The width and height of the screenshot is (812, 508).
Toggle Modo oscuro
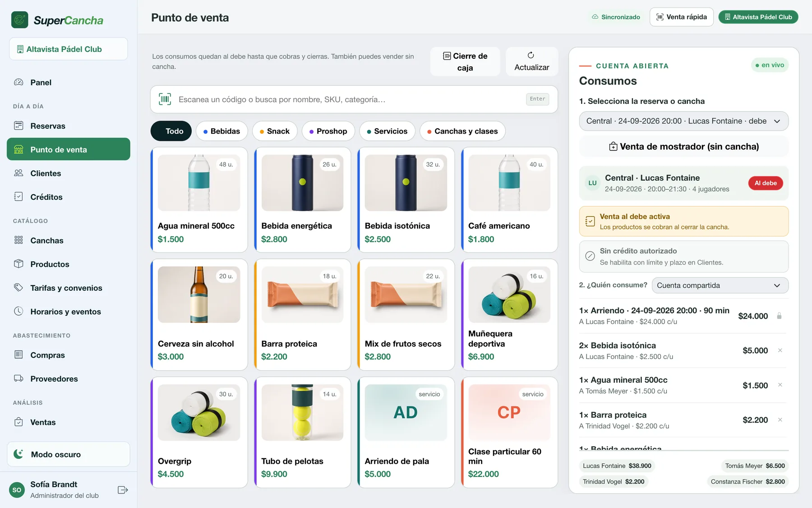(69, 454)
